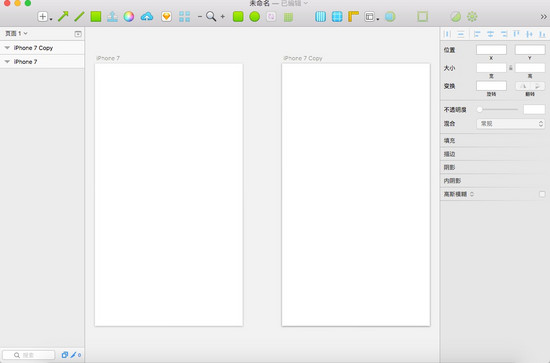Screen dimensions: 550x363
Task: Select the green circle oval tool
Action: pyautogui.click(x=255, y=16)
